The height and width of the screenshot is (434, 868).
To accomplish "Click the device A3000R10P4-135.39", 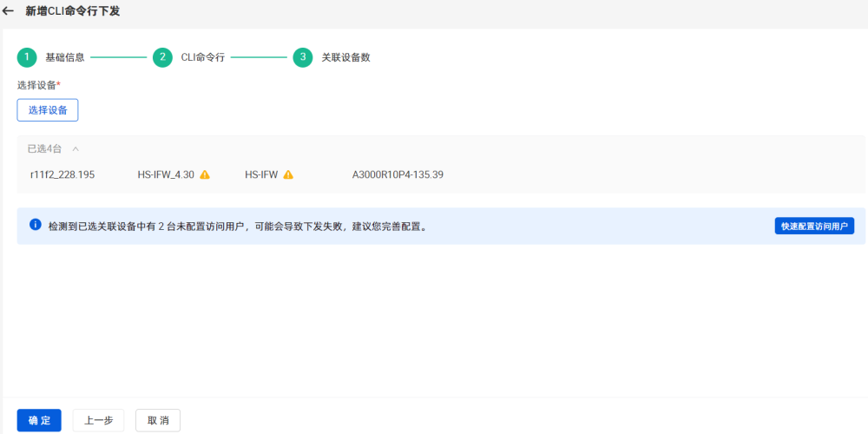I will pos(398,174).
